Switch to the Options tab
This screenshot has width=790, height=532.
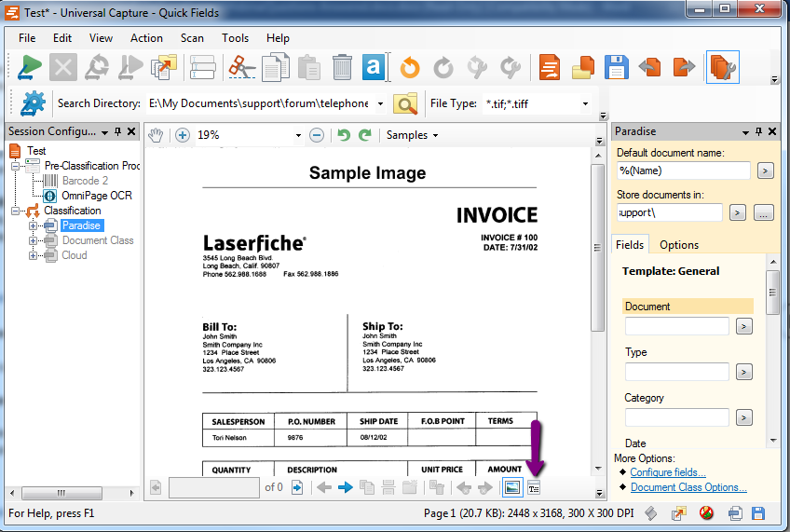[x=679, y=245]
